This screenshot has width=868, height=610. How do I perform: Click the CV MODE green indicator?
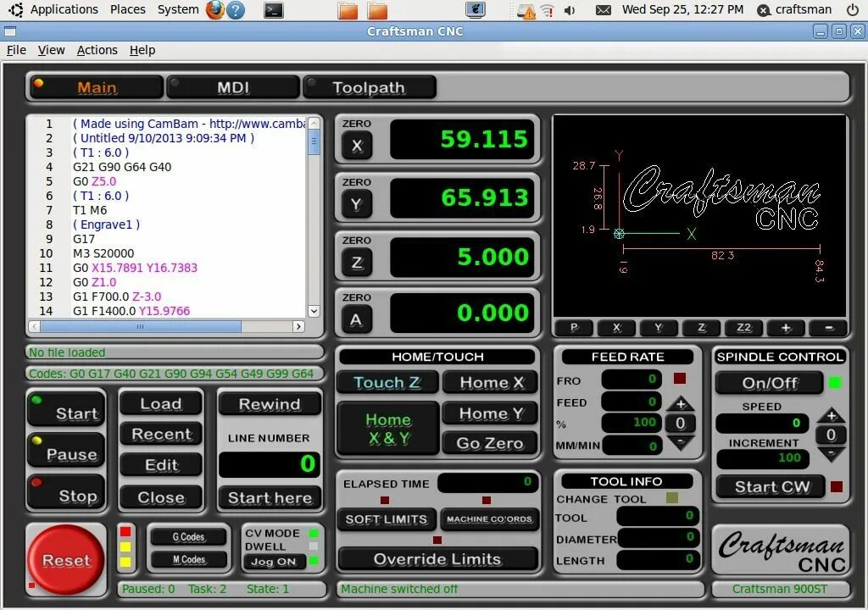pos(314,533)
